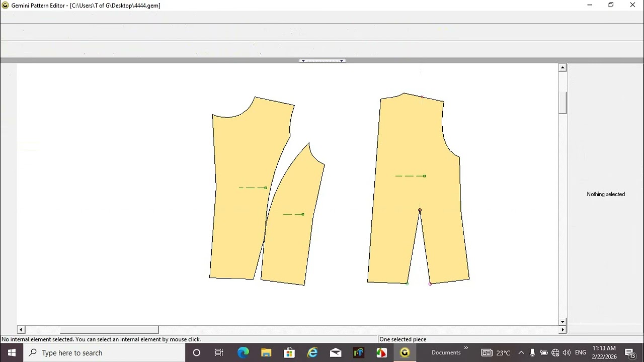This screenshot has height=362, width=644.
Task: Open the volume speaker tray icon
Action: pos(567,352)
